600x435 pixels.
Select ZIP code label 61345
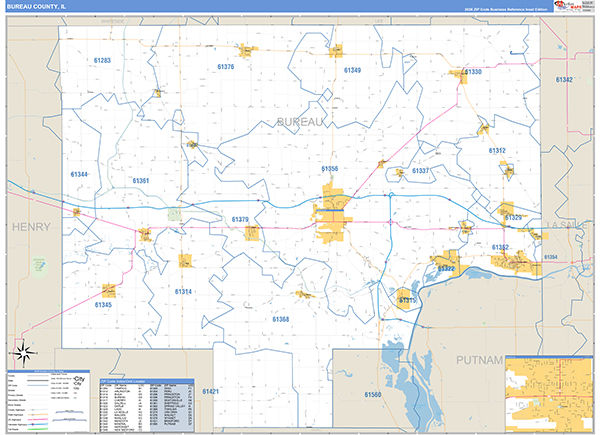coord(103,305)
